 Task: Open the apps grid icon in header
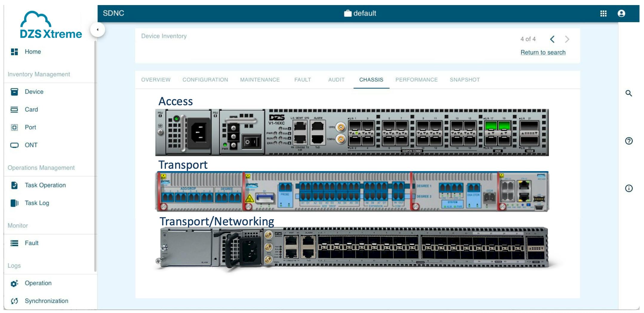603,13
